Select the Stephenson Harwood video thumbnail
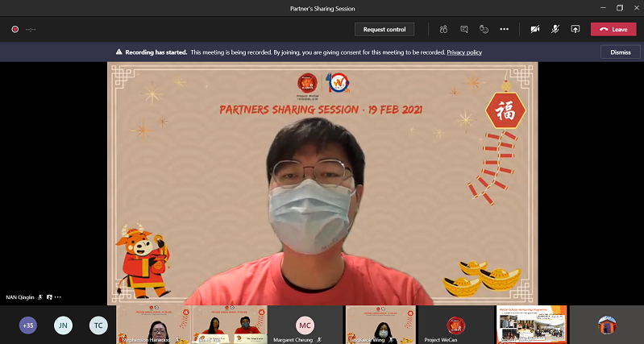Viewport: 644px width, 344px height. 152,325
